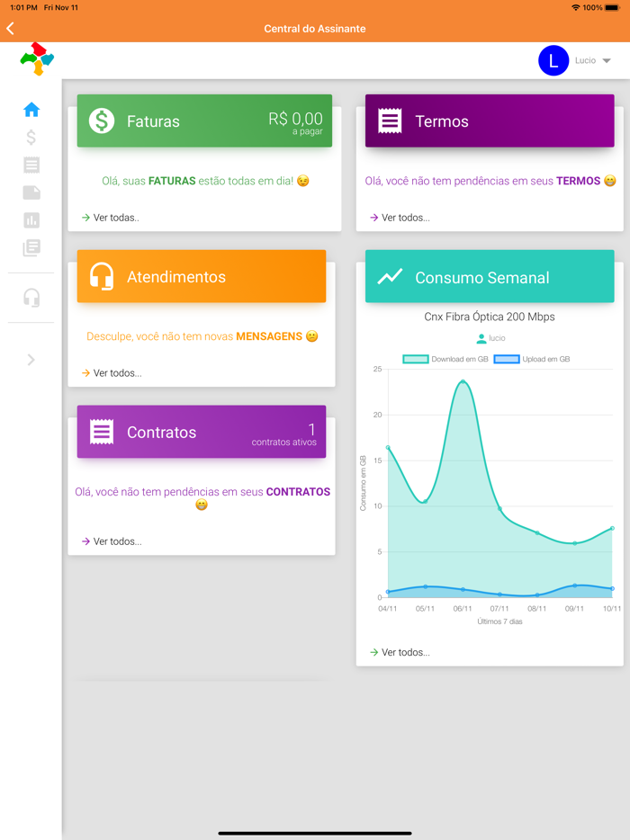Screen dimensions: 630x840
Task: Click the blue L user avatar
Action: click(x=553, y=60)
